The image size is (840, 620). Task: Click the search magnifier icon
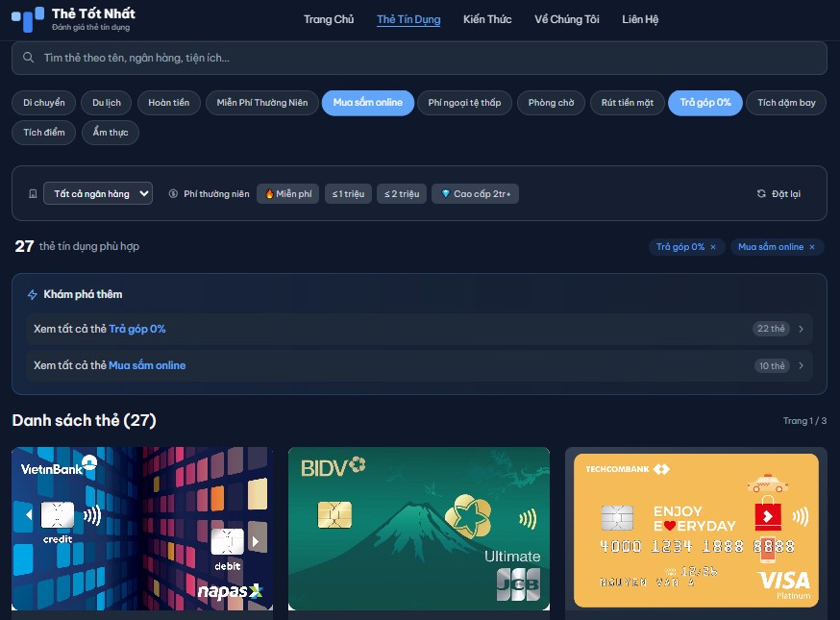click(29, 58)
